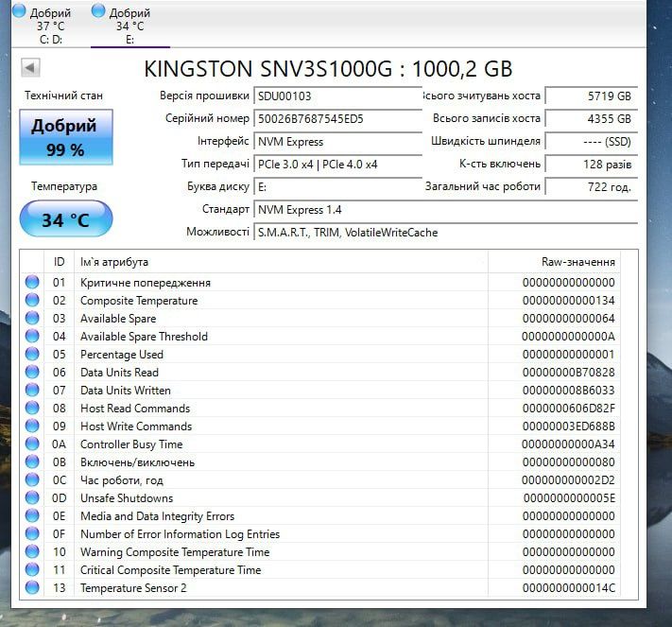Click the spindle speed value ---- (SSD)
This screenshot has width=672, height=627.
click(x=591, y=142)
